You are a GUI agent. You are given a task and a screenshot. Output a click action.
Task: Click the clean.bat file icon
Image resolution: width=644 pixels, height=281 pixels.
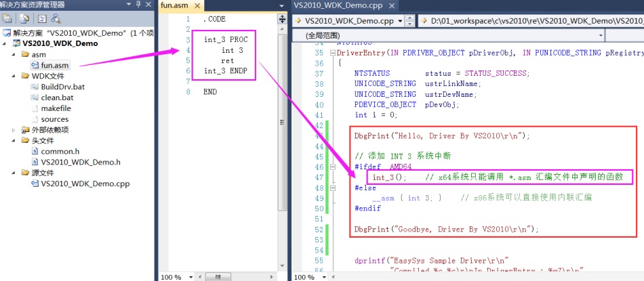click(35, 98)
